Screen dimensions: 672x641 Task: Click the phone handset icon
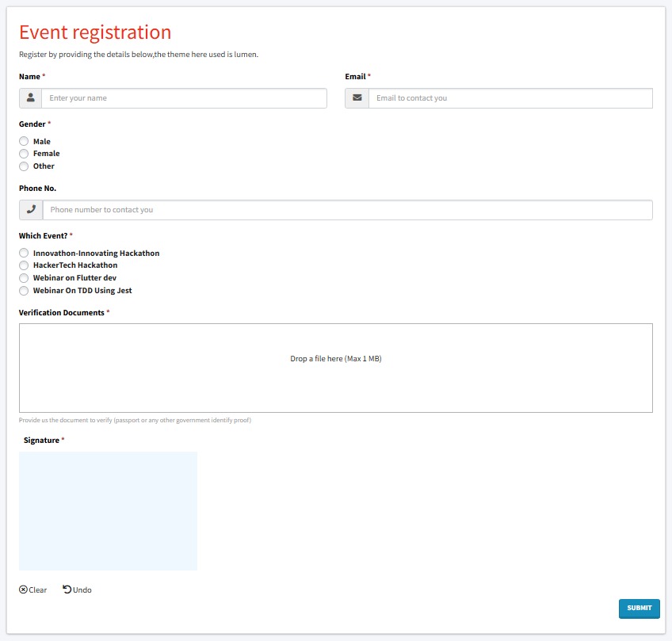pos(31,210)
